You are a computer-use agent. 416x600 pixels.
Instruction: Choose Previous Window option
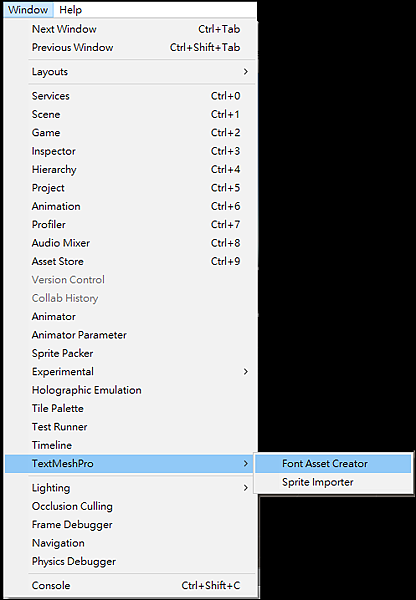pyautogui.click(x=130, y=47)
